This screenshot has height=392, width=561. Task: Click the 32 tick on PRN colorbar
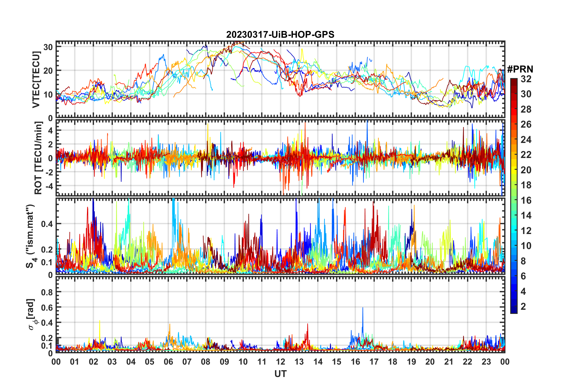[526, 79]
